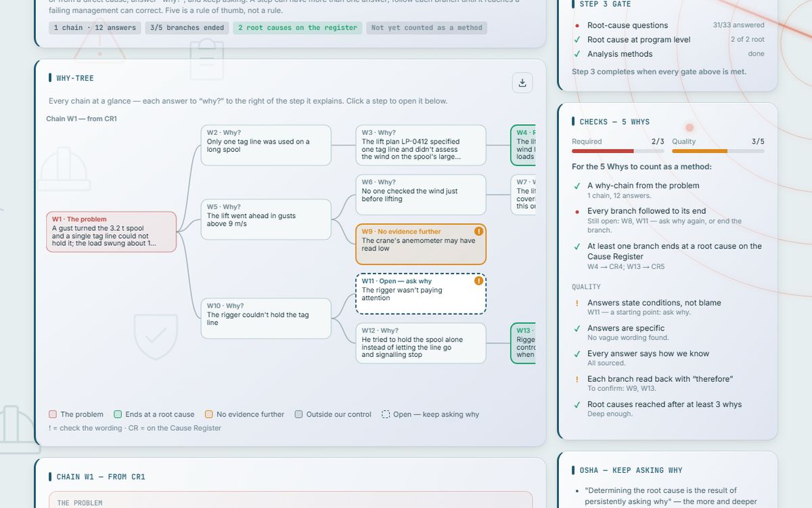Click the grey Outside our control legend swatch
812x508 pixels.
pyautogui.click(x=298, y=415)
